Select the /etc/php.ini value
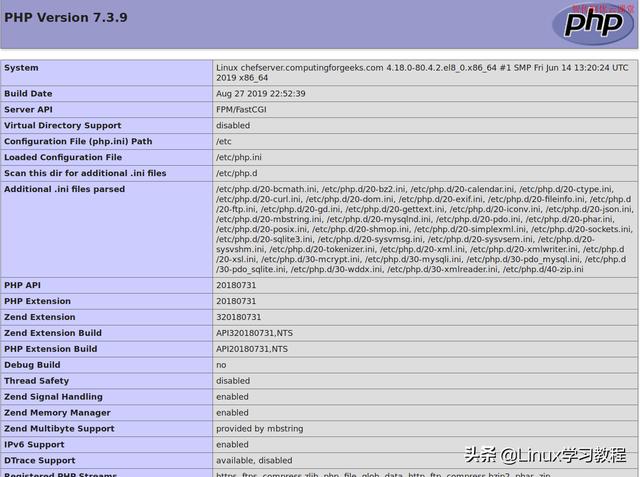The image size is (640, 477). 239,157
